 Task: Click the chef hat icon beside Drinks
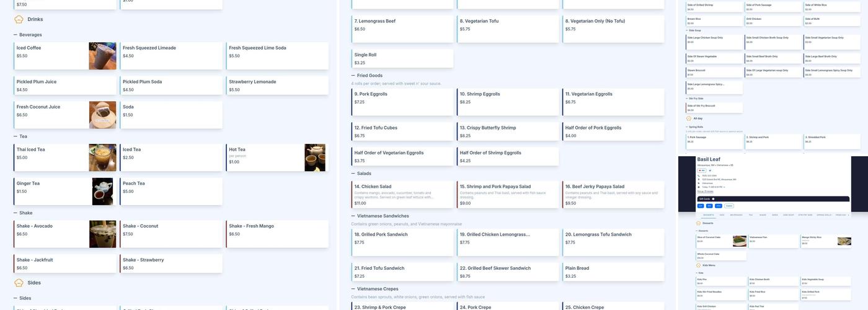(19, 20)
